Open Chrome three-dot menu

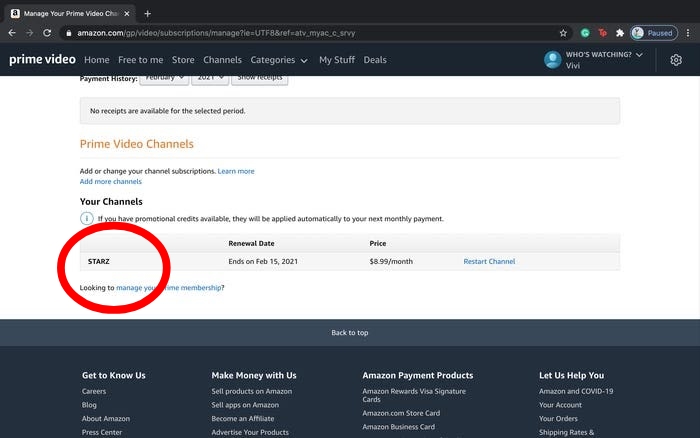tap(688, 33)
